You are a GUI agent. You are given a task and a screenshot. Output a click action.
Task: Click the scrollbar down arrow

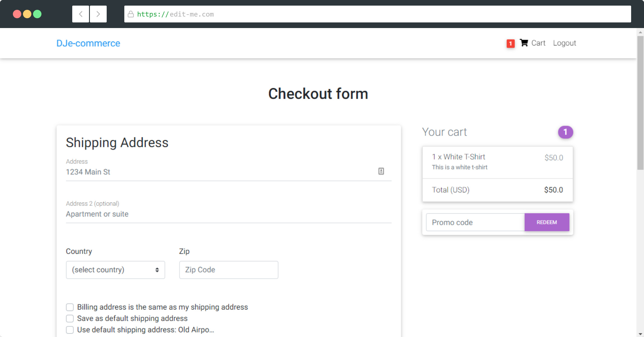pyautogui.click(x=640, y=334)
